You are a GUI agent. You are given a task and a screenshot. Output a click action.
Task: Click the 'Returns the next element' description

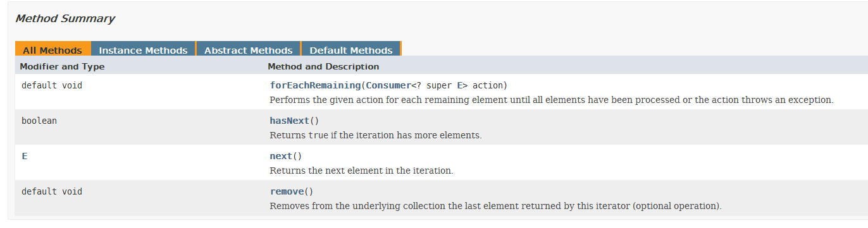361,171
